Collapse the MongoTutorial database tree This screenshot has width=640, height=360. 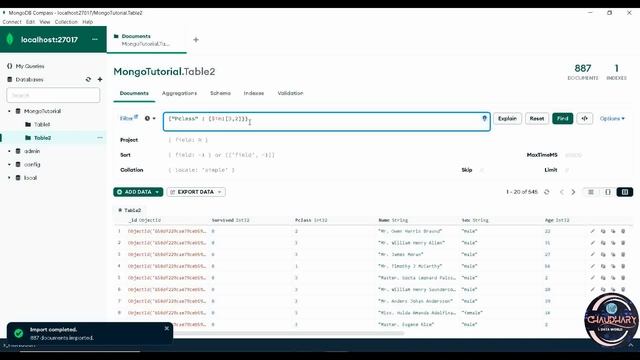coord(9,111)
